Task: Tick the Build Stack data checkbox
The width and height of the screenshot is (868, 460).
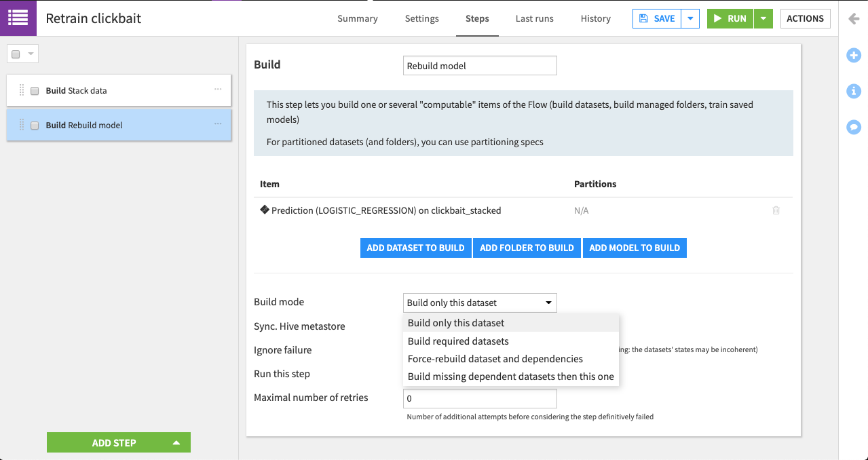Action: (x=35, y=91)
